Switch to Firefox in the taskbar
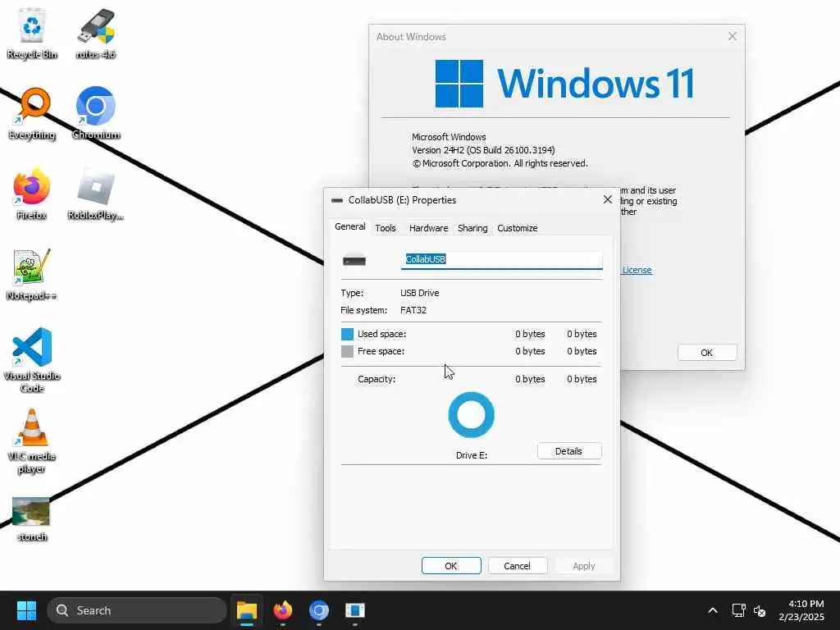Image resolution: width=840 pixels, height=630 pixels. coord(283,610)
